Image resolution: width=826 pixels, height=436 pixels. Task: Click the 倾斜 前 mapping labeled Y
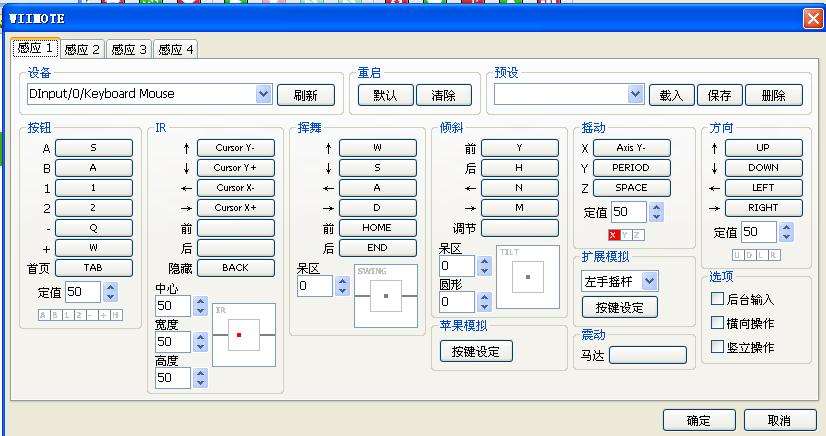click(519, 148)
